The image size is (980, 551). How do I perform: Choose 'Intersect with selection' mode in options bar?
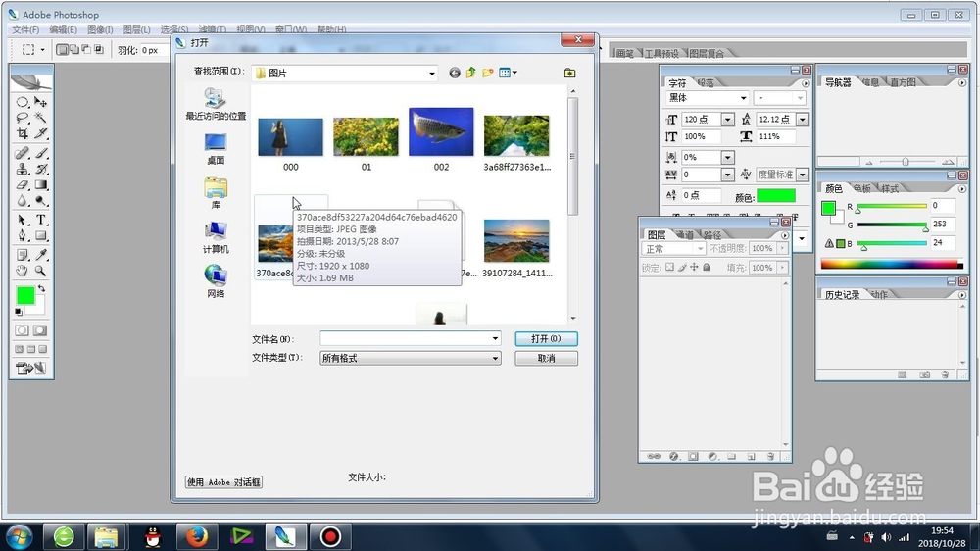(x=99, y=49)
